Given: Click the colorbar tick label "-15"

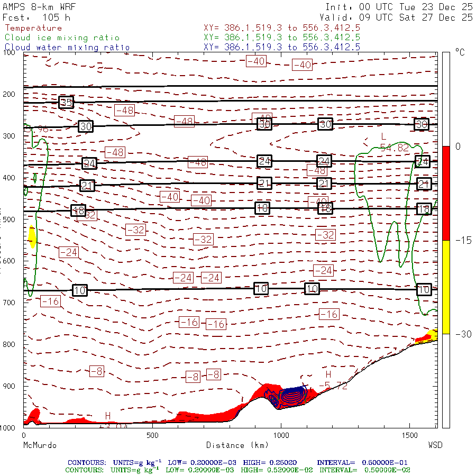Looking at the screenshot, I should point(463,241).
